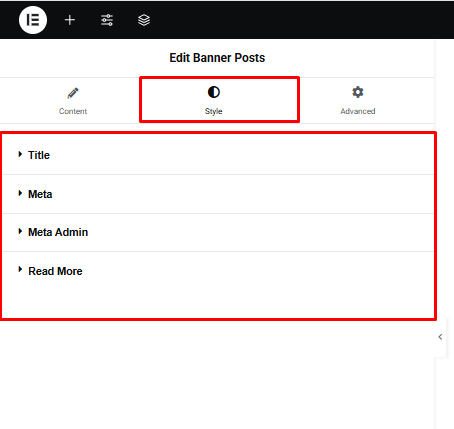Viewport: 454px width, 429px height.
Task: Switch to the Advanced tab
Action: tap(358, 100)
